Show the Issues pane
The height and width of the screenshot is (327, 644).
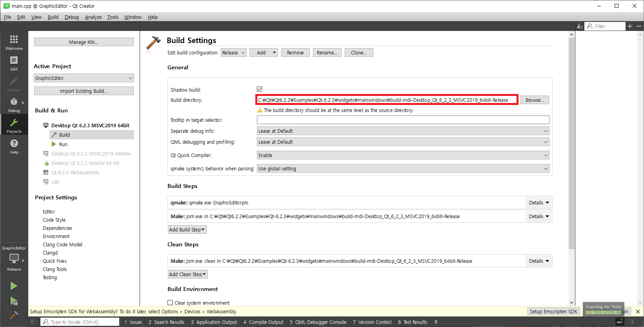(x=133, y=322)
